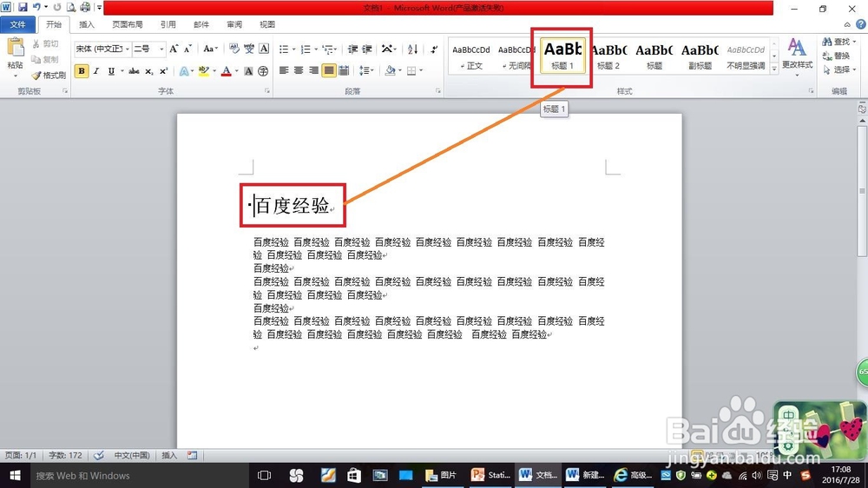The width and height of the screenshot is (868, 488).
Task: Click word count 字数: 172 in status bar
Action: coord(65,455)
